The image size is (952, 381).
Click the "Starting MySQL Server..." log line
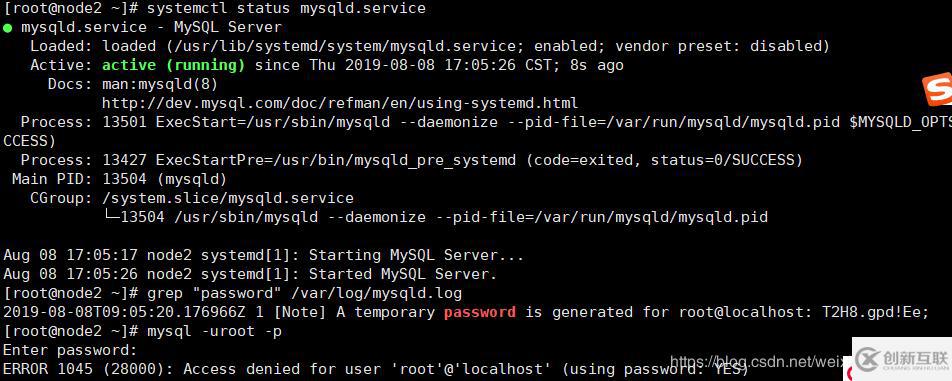coord(264,255)
